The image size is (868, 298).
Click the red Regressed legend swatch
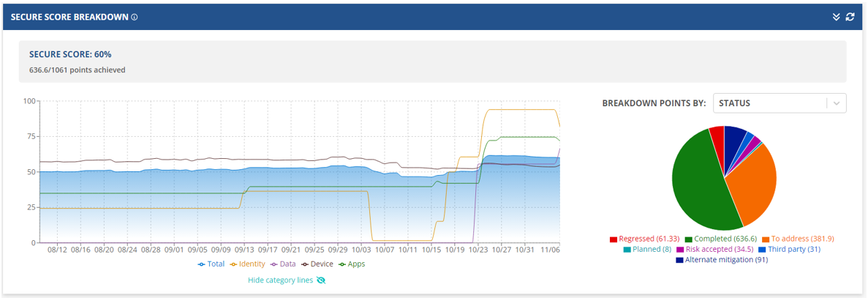614,239
